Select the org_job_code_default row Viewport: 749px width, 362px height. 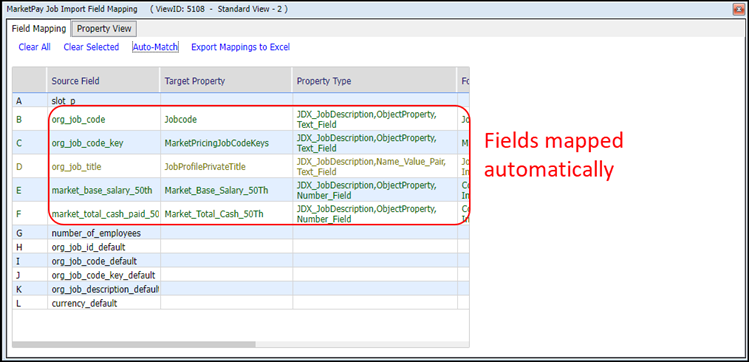pyautogui.click(x=241, y=261)
